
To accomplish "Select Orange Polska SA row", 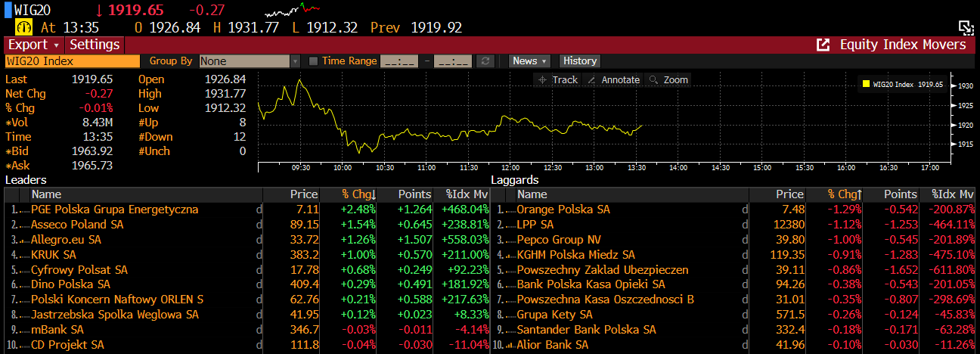I will (x=733, y=210).
